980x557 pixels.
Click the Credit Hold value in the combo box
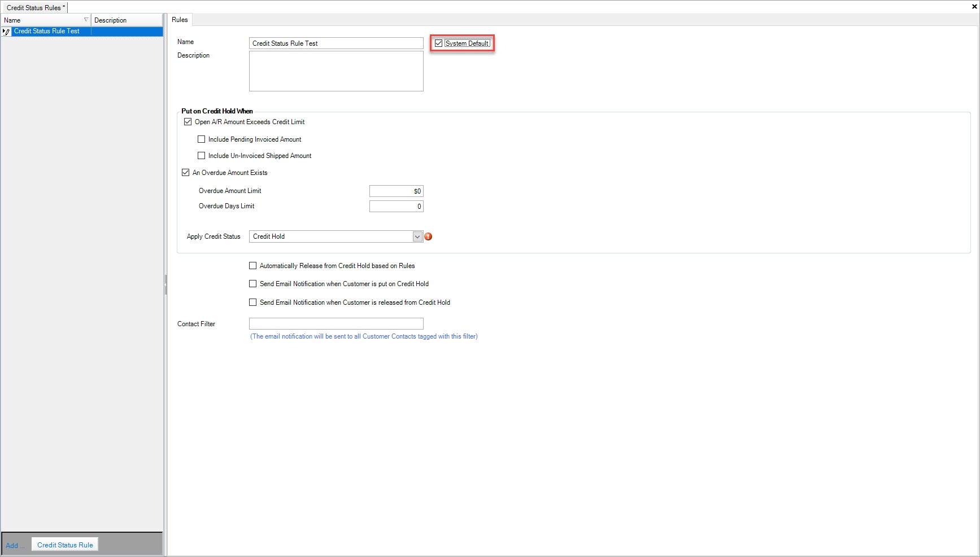coord(269,236)
